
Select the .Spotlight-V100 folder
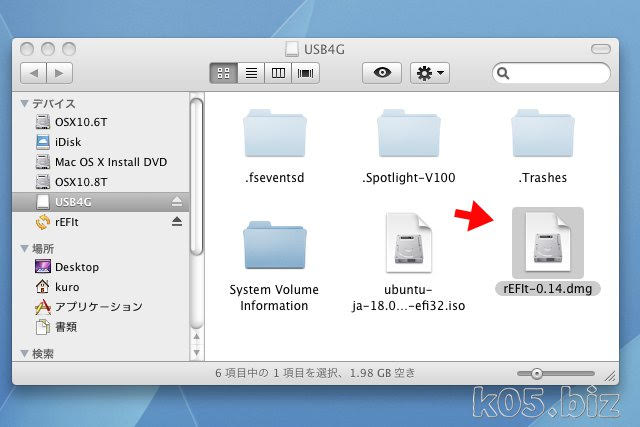(x=409, y=133)
